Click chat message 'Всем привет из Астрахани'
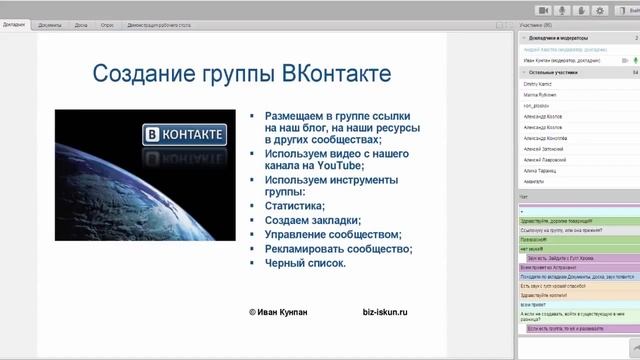The image size is (640, 360). [580, 268]
